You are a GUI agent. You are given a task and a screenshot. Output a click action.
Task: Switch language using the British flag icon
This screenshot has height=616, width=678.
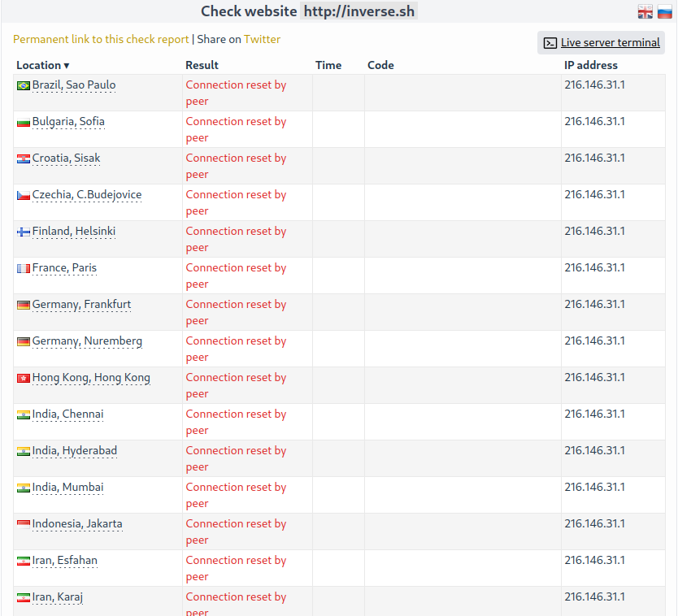pyautogui.click(x=645, y=11)
